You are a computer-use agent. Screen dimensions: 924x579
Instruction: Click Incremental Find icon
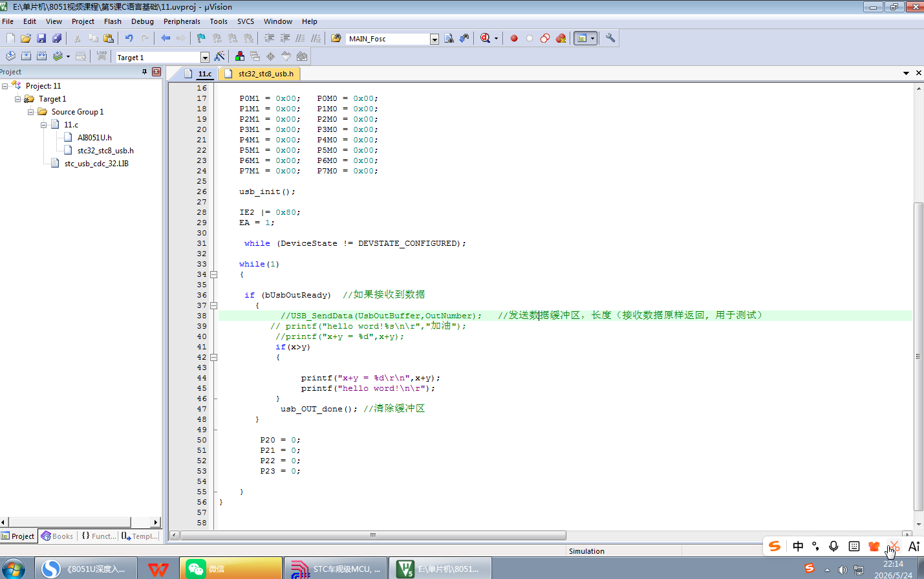point(464,38)
